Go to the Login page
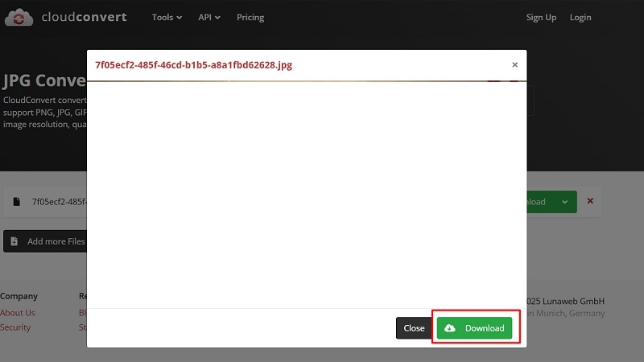Viewport: 644px width, 362px height. pos(580,17)
